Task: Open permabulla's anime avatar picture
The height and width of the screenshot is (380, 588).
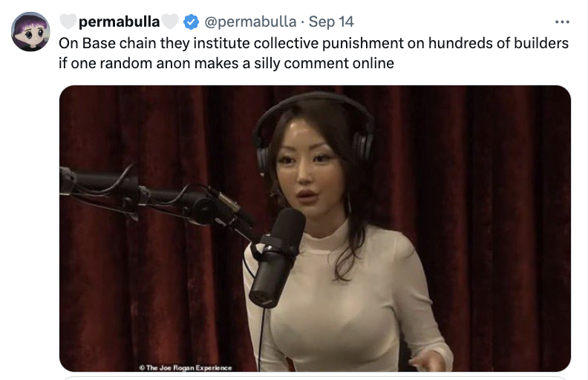Action: [30, 31]
